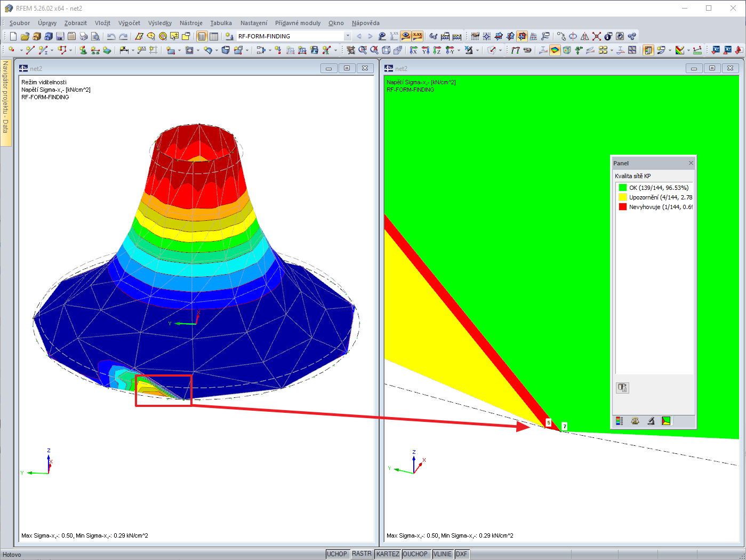
Task: Toggle the RASTR grid status button
Action: [x=362, y=554]
